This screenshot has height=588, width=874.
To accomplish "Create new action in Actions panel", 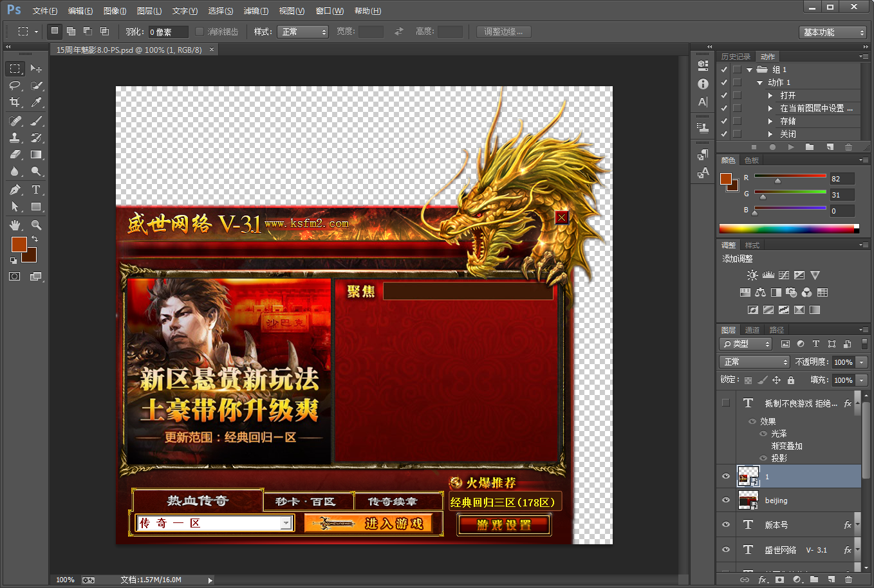I will tap(830, 147).
